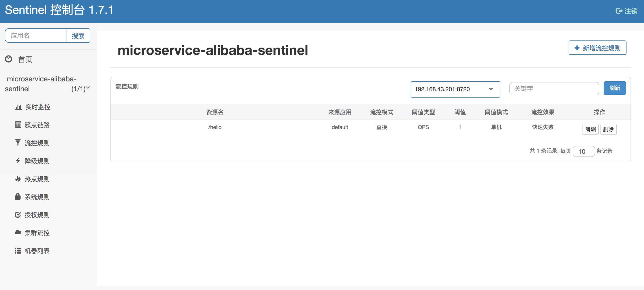Image resolution: width=644 pixels, height=290 pixels.
Task: Open the 热点规则 menu item
Action: pos(37,179)
